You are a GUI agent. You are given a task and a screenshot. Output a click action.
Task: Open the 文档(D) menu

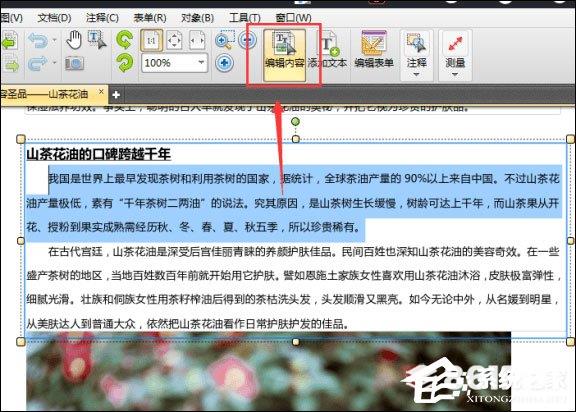click(54, 18)
